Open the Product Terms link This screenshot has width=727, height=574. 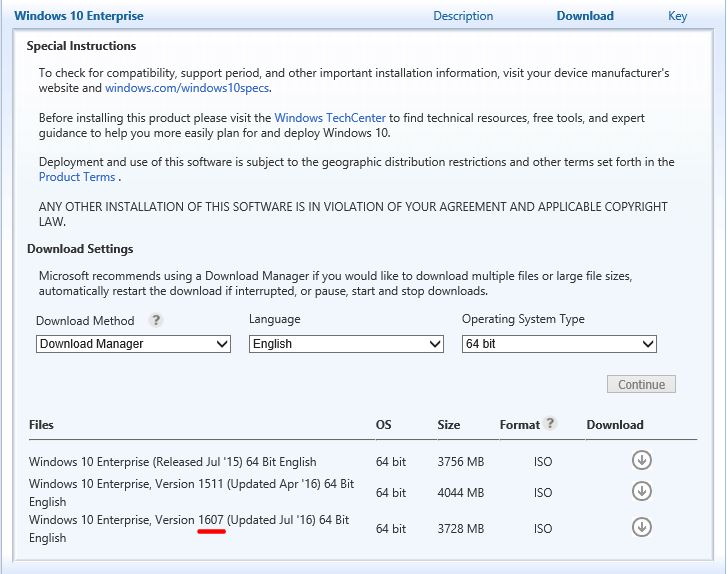pyautogui.click(x=77, y=177)
